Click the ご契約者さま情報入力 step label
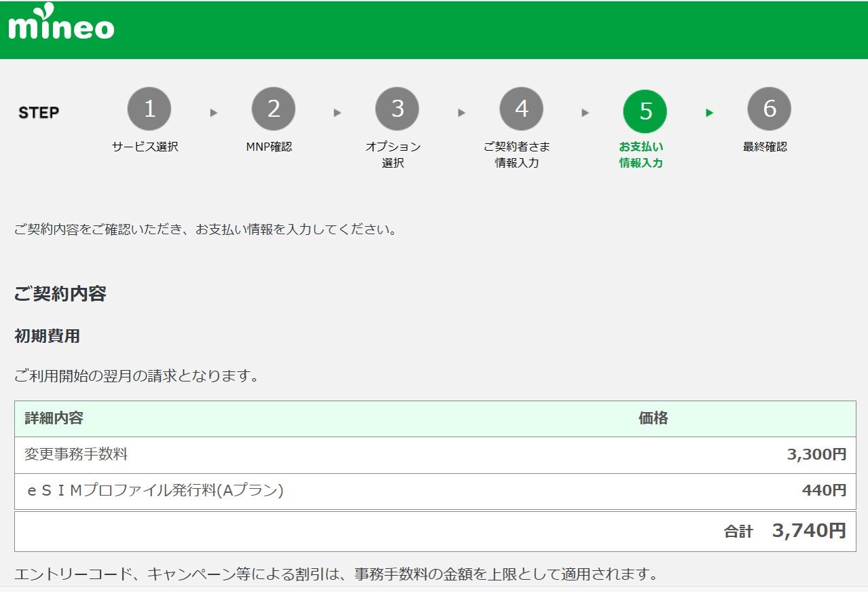 click(516, 155)
